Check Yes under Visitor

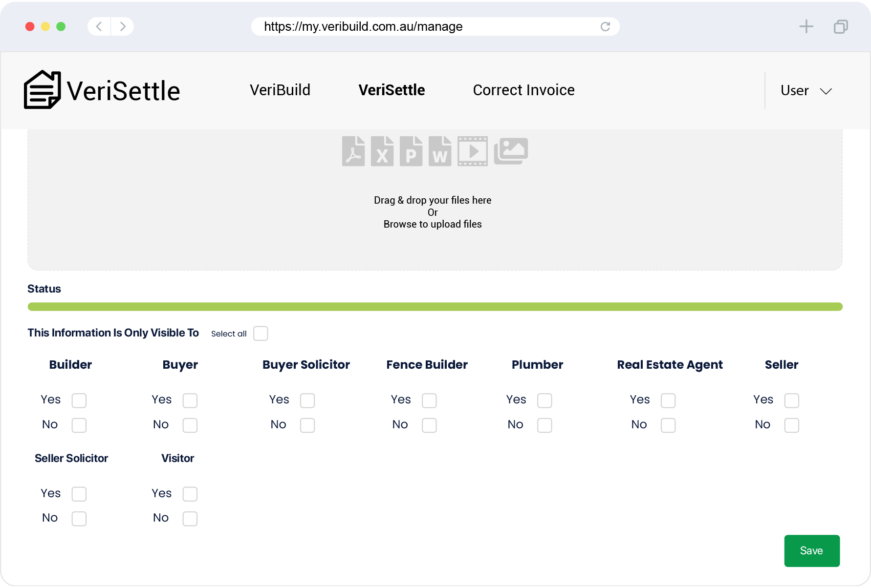(190, 494)
